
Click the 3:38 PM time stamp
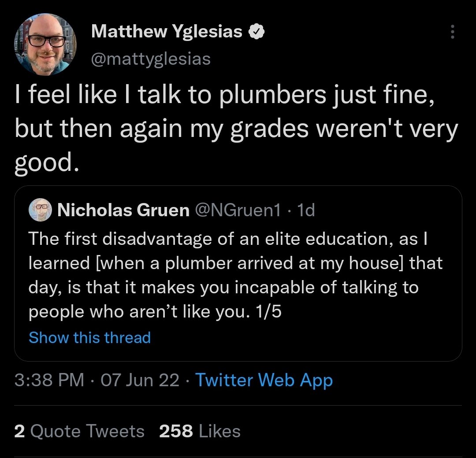[x=49, y=380]
